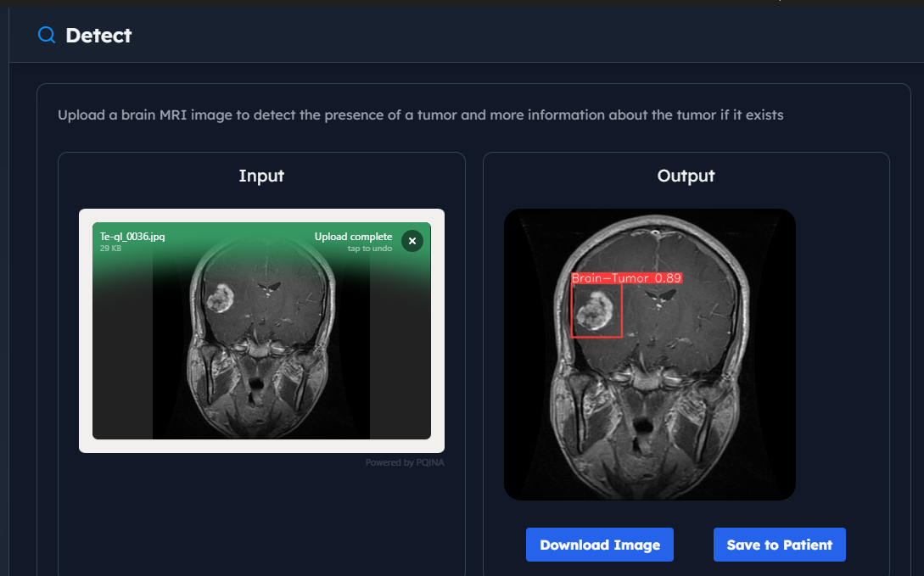Screen dimensions: 924x576
Task: Click the Output panel heading
Action: click(686, 176)
